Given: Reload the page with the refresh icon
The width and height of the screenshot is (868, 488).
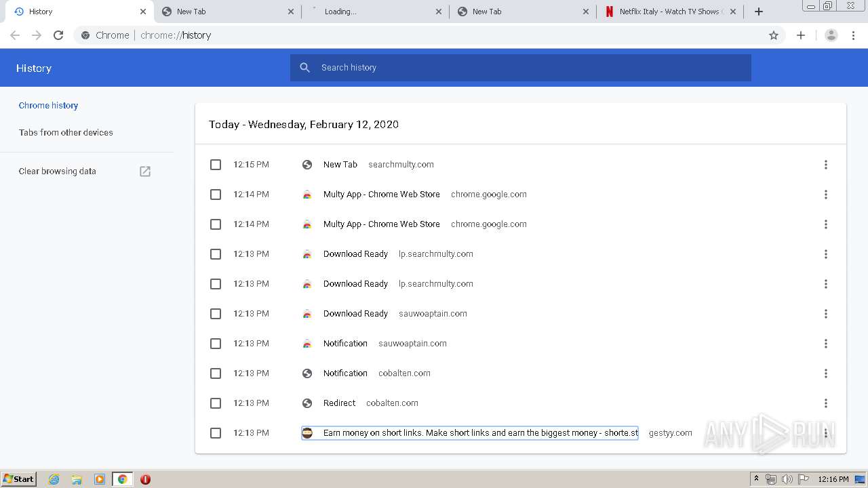Looking at the screenshot, I should 58,35.
